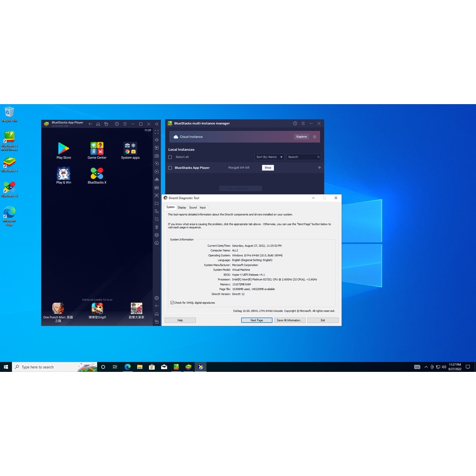Open the multi-instance manager hamburger menu

click(303, 123)
